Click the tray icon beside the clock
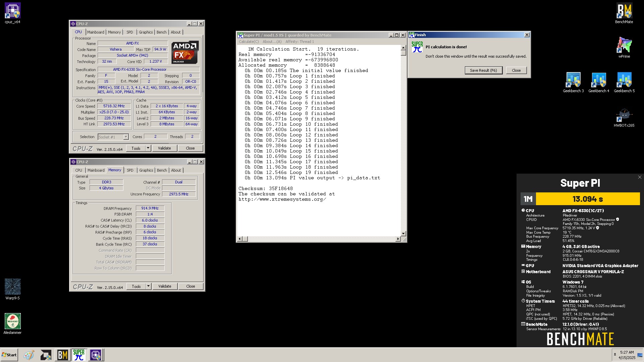 (x=640, y=355)
